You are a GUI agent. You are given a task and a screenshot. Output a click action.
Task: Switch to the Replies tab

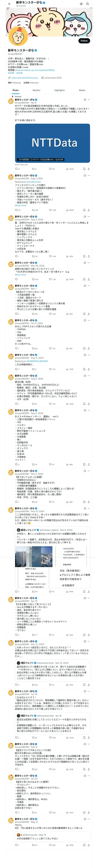36,90
